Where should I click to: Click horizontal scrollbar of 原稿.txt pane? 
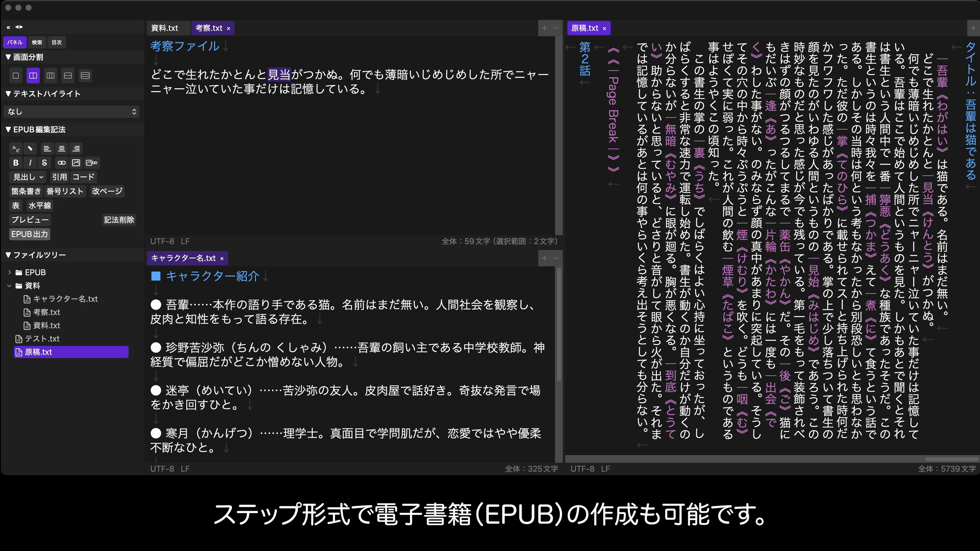[x=951, y=459]
